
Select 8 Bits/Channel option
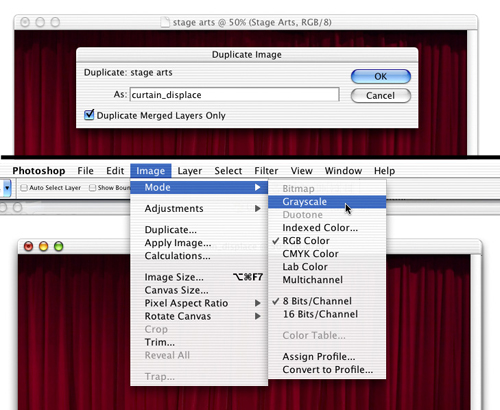click(x=327, y=301)
